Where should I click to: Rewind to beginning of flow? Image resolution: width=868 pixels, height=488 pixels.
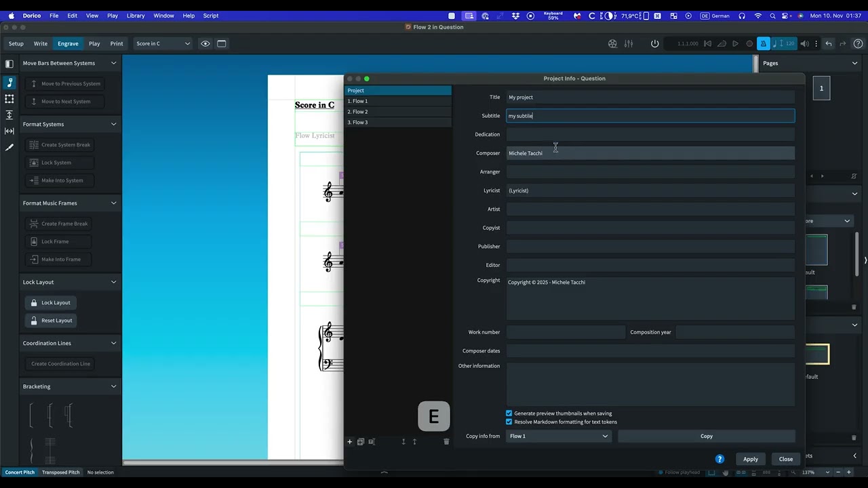tap(707, 43)
